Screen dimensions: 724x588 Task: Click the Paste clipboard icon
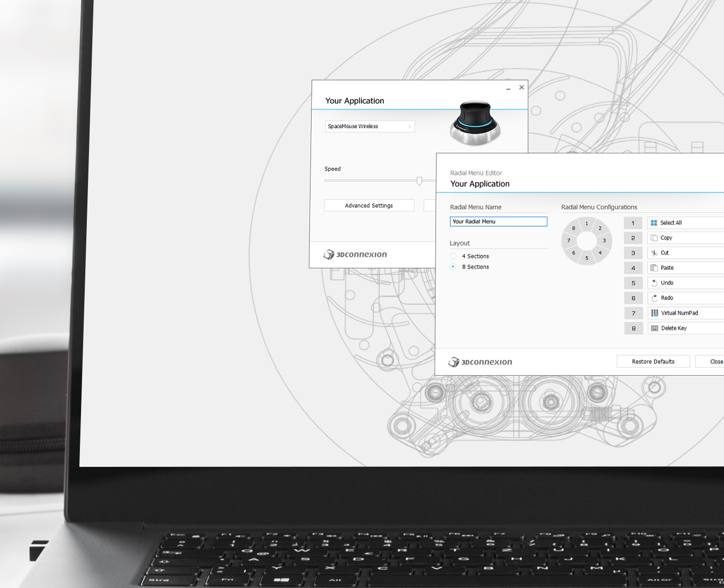point(654,268)
